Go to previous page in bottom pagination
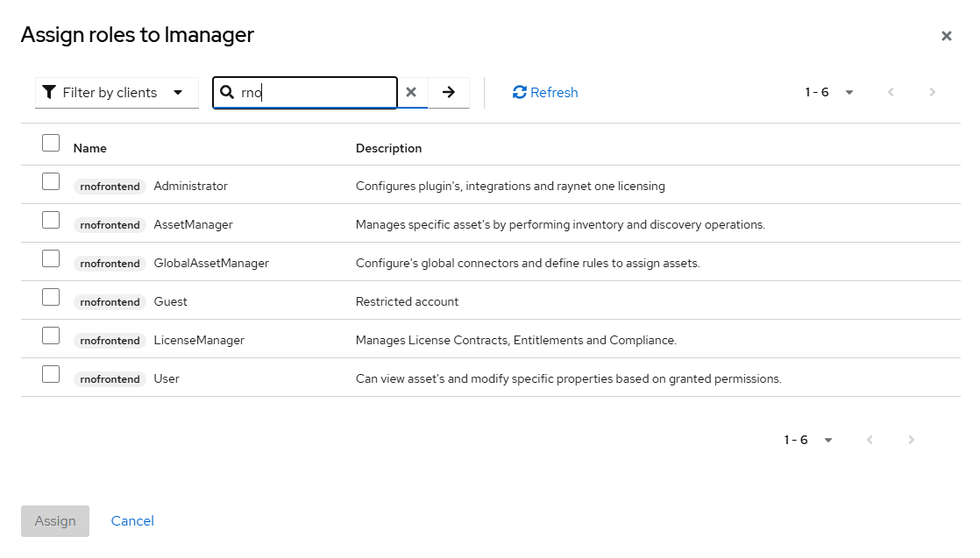The height and width of the screenshot is (558, 980). (870, 440)
